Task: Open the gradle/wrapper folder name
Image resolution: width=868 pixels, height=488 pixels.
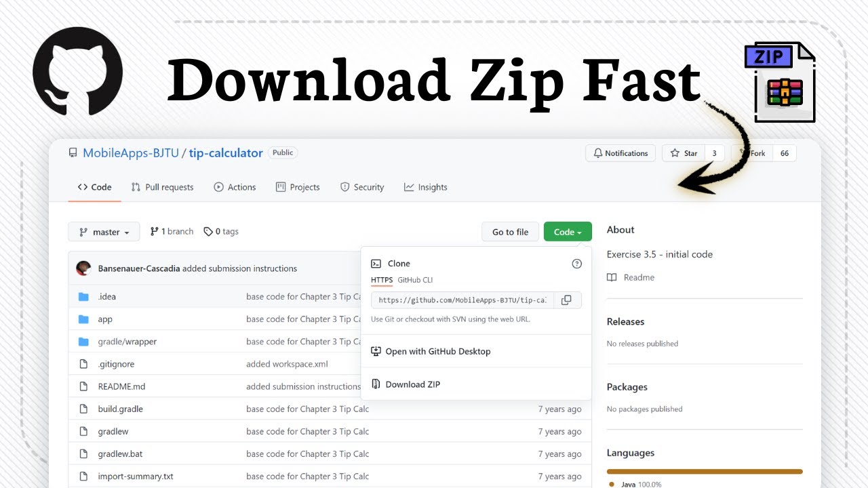Action: (x=127, y=342)
